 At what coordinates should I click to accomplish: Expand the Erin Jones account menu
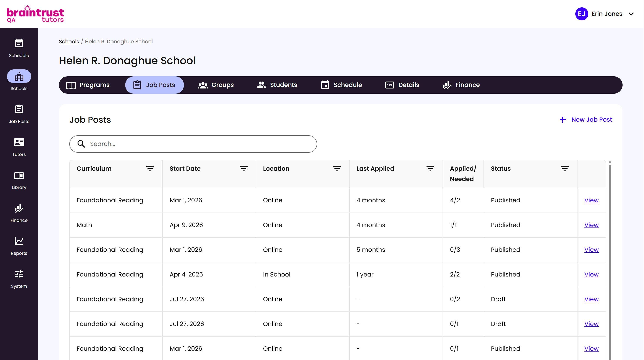tap(631, 14)
